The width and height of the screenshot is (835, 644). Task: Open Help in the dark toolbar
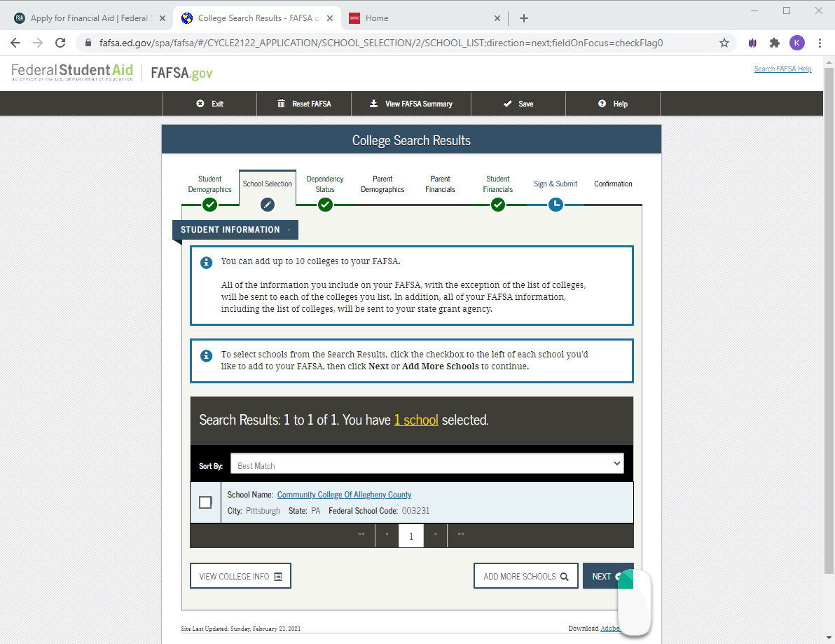[x=613, y=104]
